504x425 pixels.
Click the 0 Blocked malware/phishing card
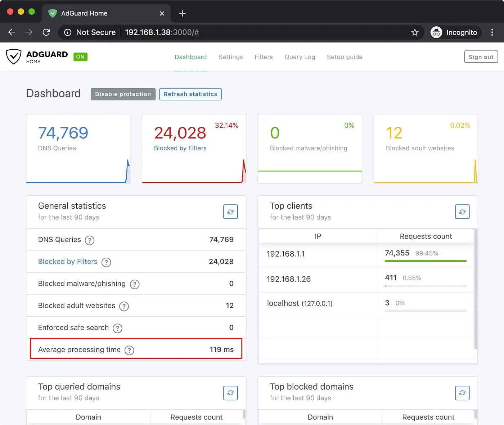(310, 149)
